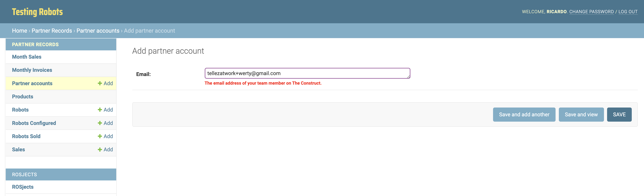Open ROSjects in sidebar
The image size is (644, 196).
(x=23, y=187)
